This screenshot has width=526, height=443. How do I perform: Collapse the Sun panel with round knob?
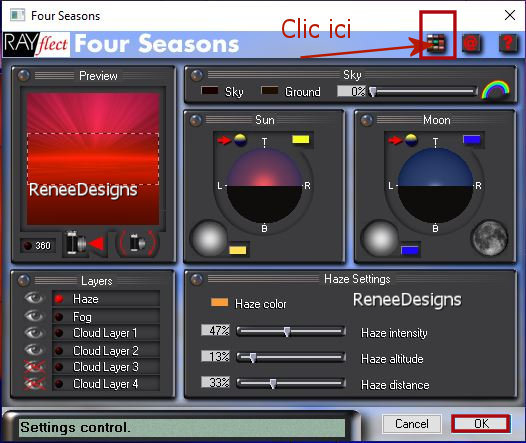pos(196,120)
